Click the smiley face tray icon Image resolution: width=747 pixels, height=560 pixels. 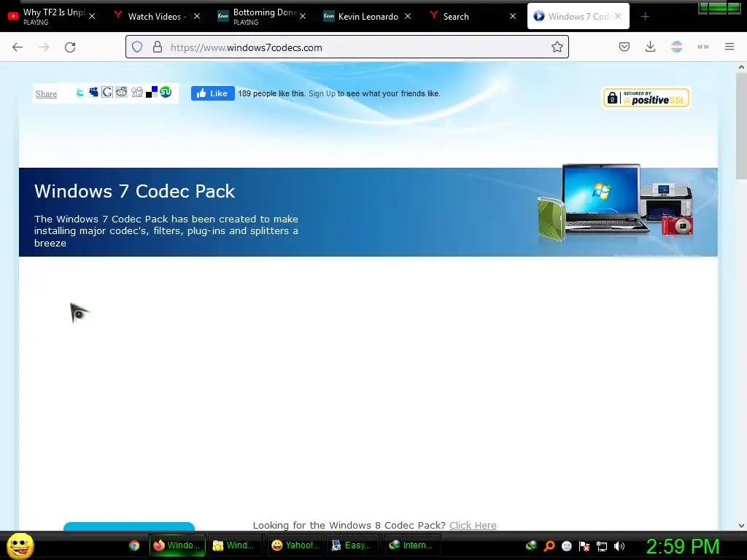pos(566,546)
